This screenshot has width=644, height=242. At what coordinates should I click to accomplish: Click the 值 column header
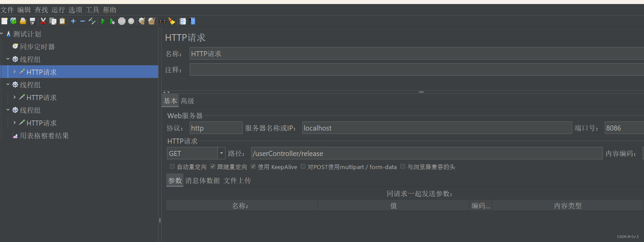393,206
